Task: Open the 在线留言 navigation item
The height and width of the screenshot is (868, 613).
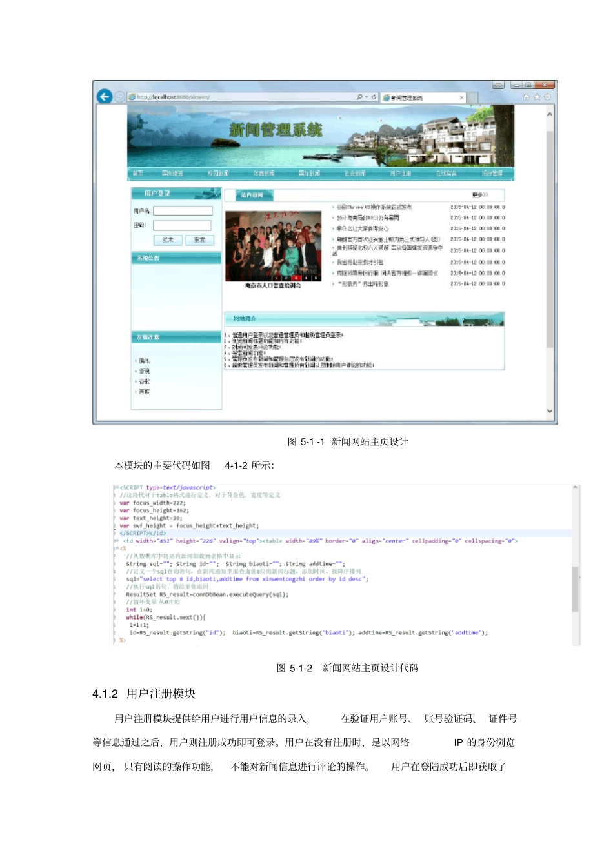Action: 446,174
